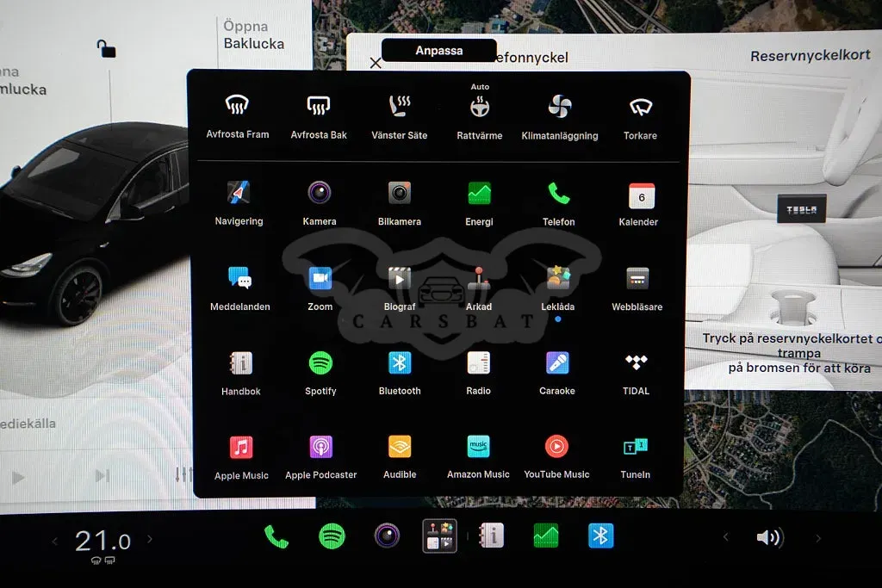Image resolution: width=882 pixels, height=588 pixels.
Task: Select the Reservnyckelkort heading
Action: (x=810, y=56)
